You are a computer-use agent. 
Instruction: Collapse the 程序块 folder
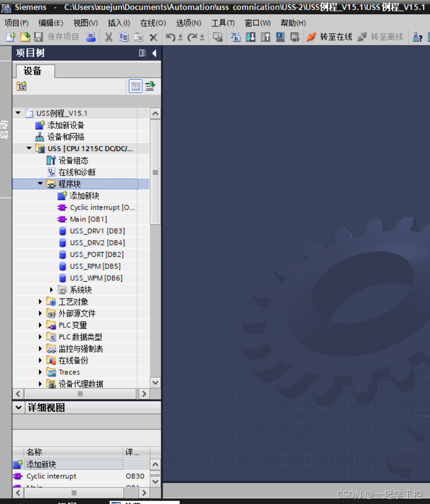tap(40, 184)
